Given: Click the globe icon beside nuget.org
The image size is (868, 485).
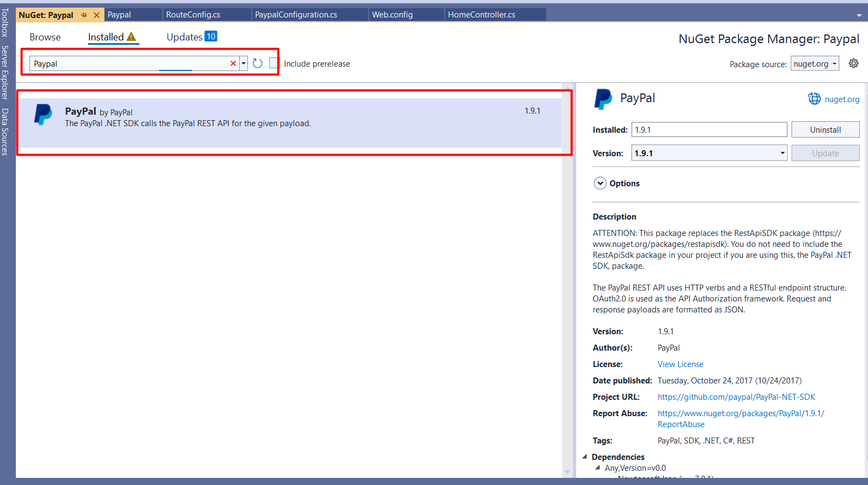Looking at the screenshot, I should tap(814, 98).
